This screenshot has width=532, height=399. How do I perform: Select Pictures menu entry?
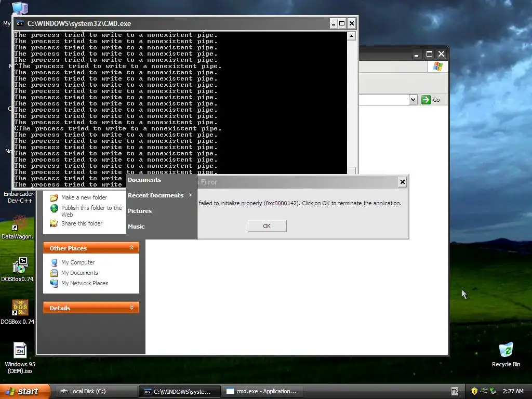coord(140,211)
